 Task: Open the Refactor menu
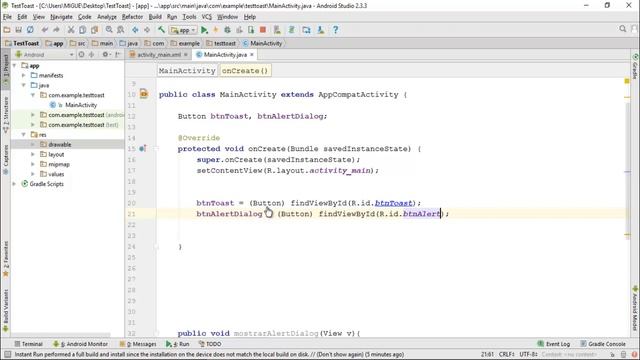[x=132, y=17]
